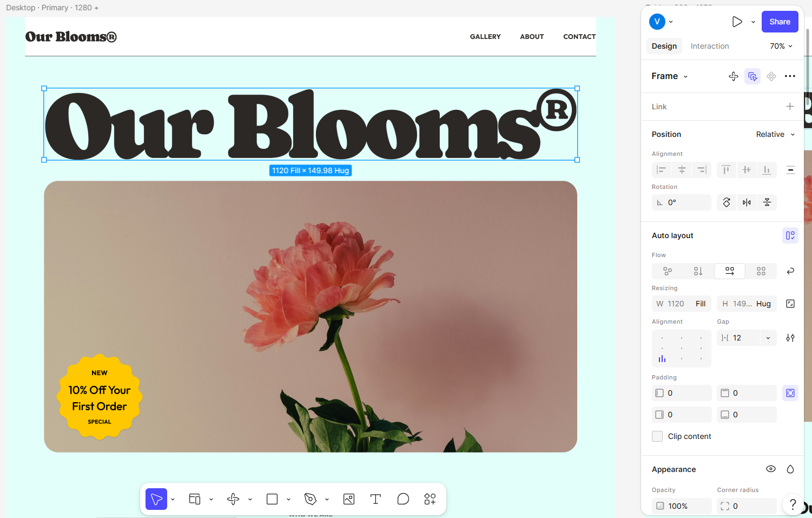Rotate the frame 90 degrees
This screenshot has width=812, height=518.
click(727, 202)
